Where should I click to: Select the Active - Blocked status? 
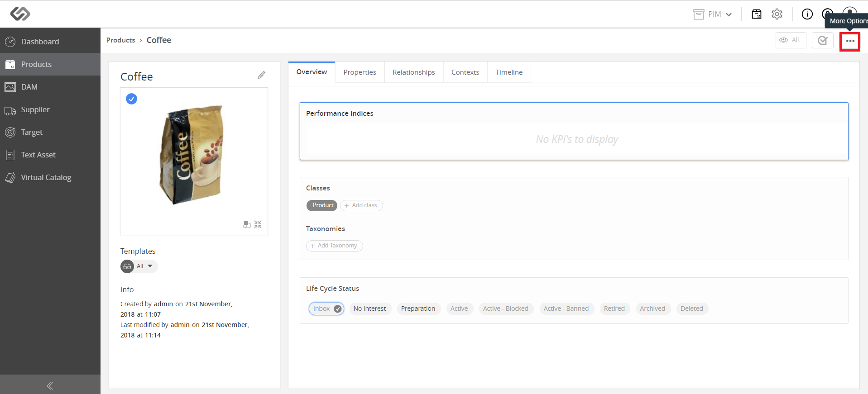click(x=506, y=309)
